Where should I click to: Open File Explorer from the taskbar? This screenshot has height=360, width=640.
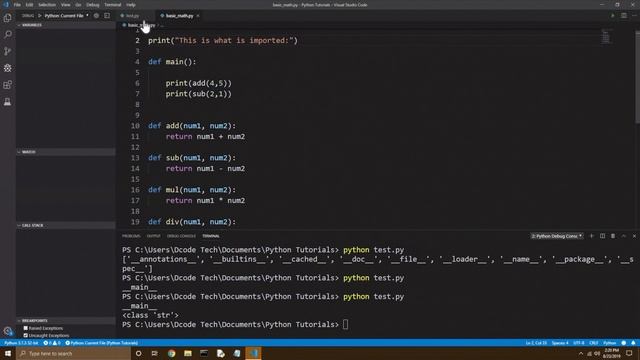click(188, 353)
